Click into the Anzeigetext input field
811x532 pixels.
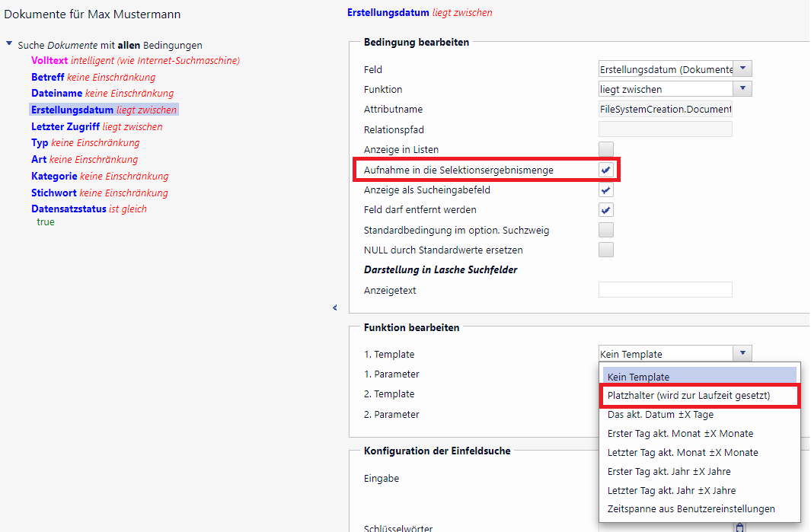[x=665, y=290]
